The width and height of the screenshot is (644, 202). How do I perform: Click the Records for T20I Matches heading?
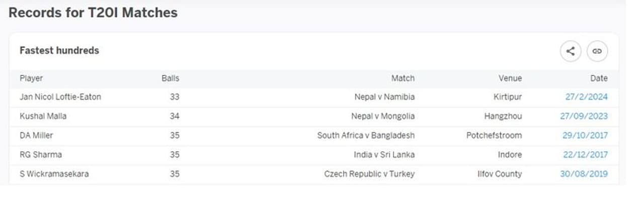93,13
